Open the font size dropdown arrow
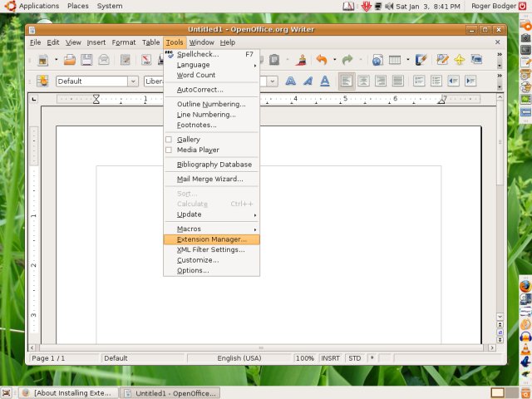The height and width of the screenshot is (399, 532). pyautogui.click(x=272, y=81)
